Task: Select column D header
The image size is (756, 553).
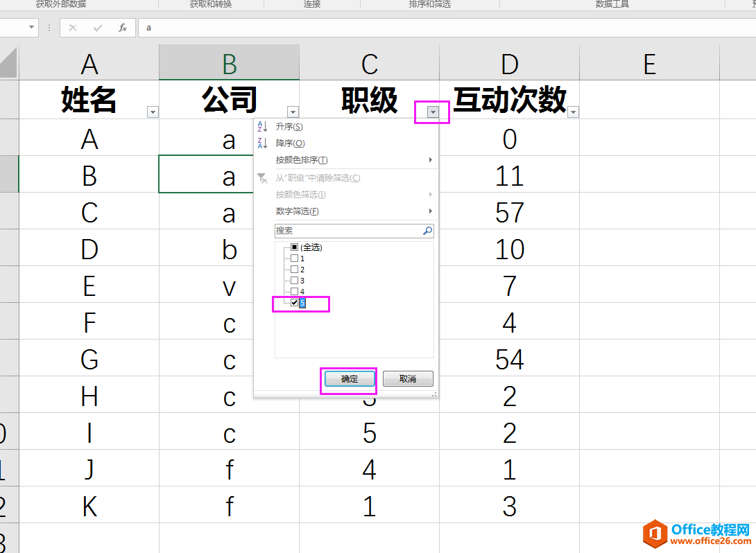Action: pyautogui.click(x=510, y=63)
